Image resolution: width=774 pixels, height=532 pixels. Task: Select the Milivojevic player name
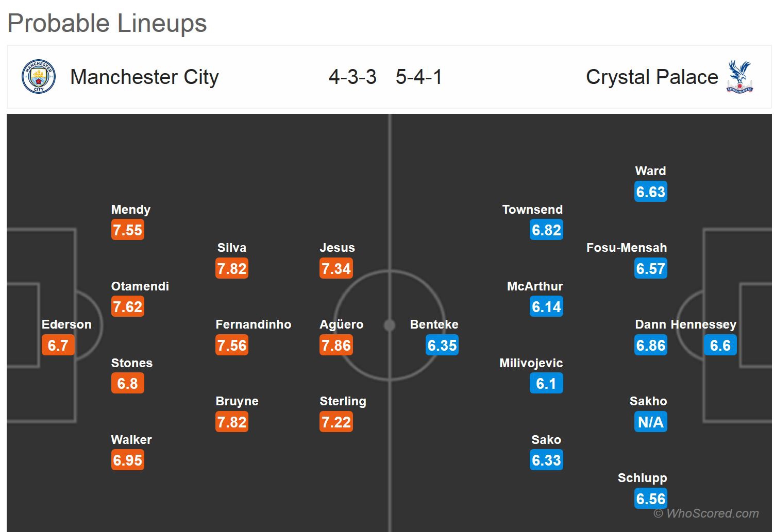[x=531, y=363]
